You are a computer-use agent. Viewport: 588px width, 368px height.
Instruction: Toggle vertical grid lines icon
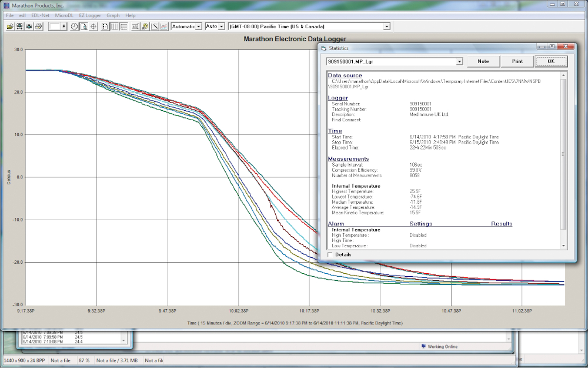pos(115,26)
